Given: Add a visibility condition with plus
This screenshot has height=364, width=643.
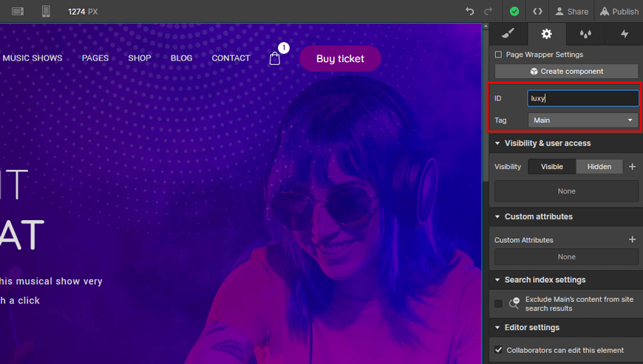Looking at the screenshot, I should 633,167.
